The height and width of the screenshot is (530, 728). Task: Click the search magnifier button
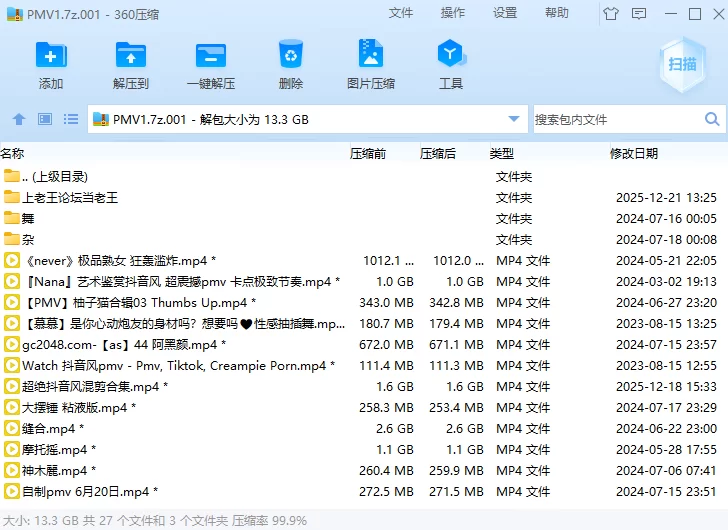712,120
